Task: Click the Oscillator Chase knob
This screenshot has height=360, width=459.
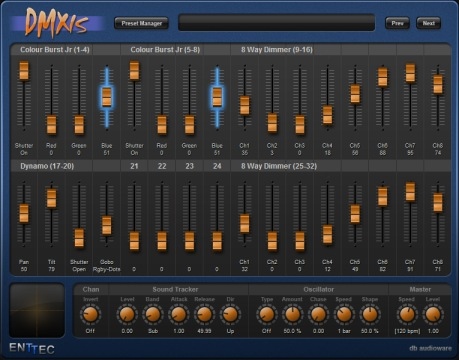Action: tap(318, 315)
